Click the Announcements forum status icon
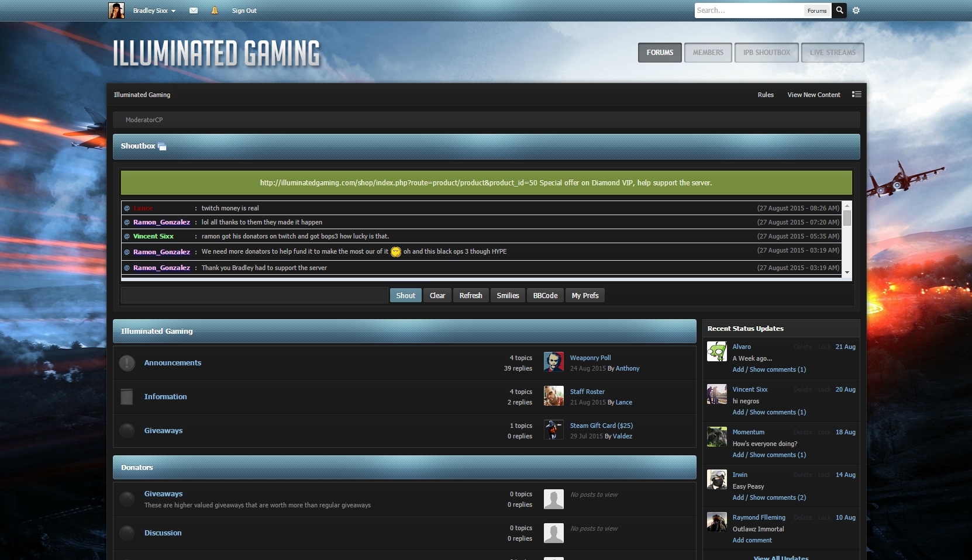Viewport: 972px width, 560px height. (x=127, y=363)
